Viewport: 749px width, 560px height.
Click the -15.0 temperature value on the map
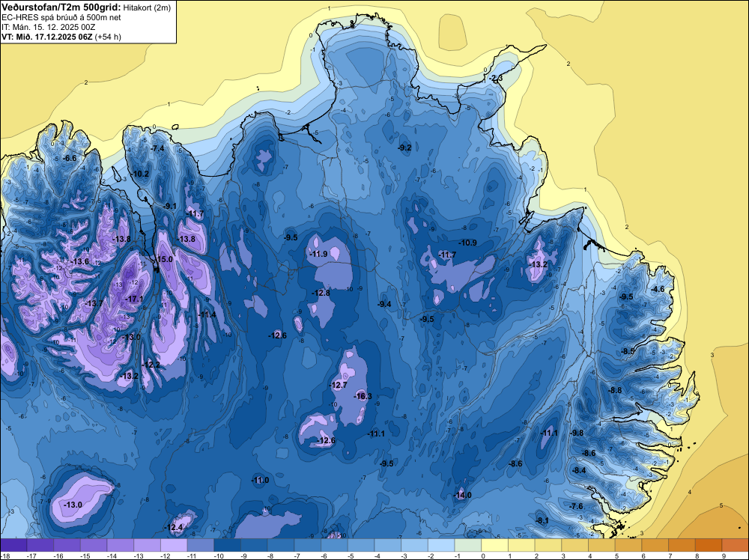[164, 259]
